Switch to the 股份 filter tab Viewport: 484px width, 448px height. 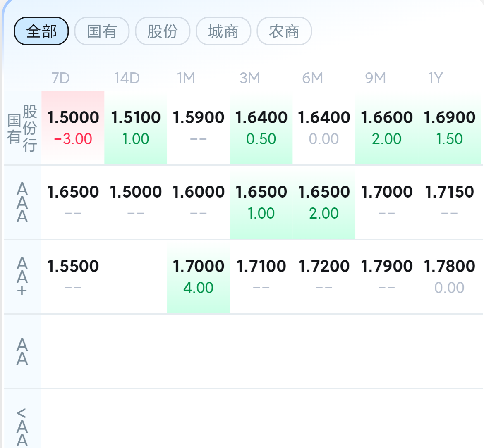(163, 31)
